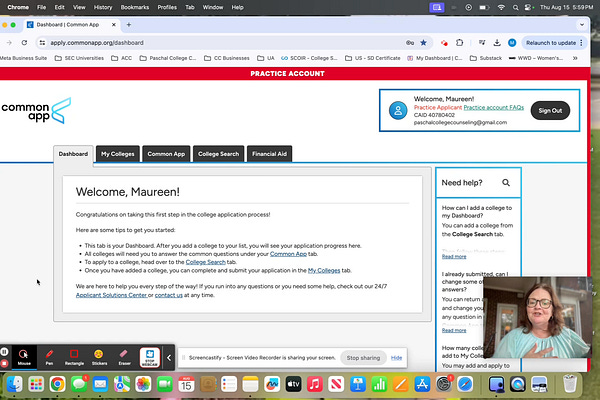Click Read more under add a college

(454, 256)
